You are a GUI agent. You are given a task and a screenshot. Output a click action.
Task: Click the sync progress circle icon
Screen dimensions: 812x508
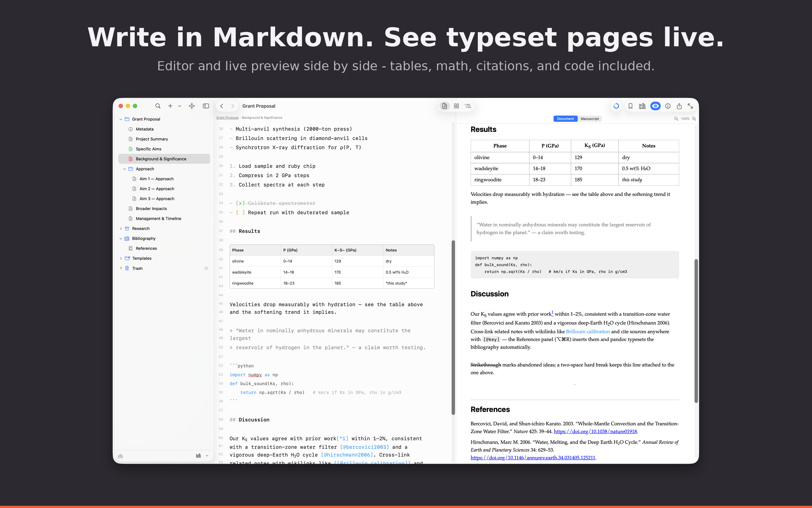click(616, 106)
